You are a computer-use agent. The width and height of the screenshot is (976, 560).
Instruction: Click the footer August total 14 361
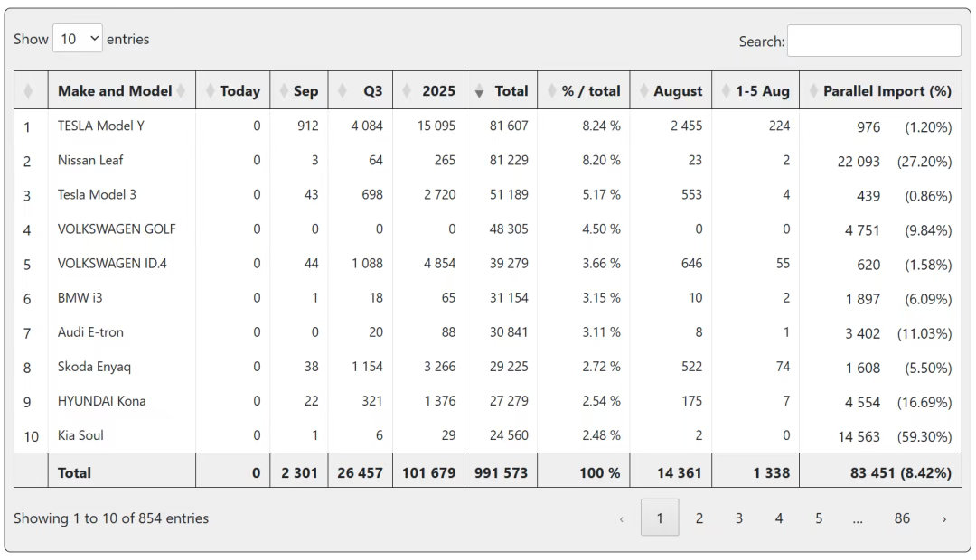point(679,473)
